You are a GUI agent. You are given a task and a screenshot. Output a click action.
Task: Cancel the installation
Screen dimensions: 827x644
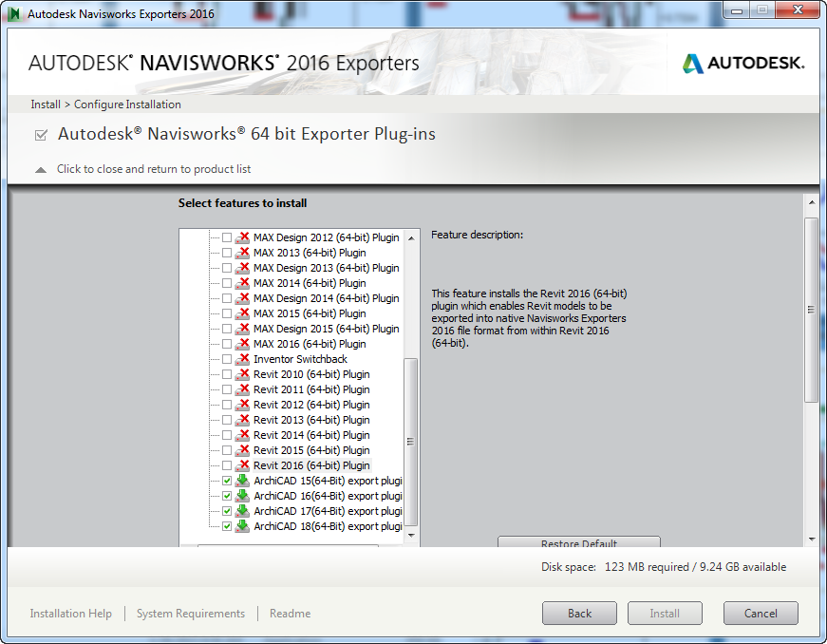[761, 614]
